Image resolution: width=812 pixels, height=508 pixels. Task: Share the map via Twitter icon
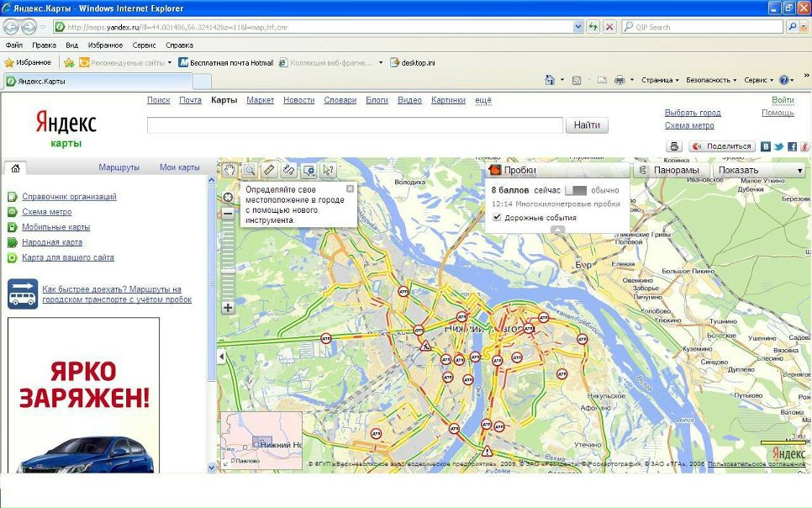point(778,146)
